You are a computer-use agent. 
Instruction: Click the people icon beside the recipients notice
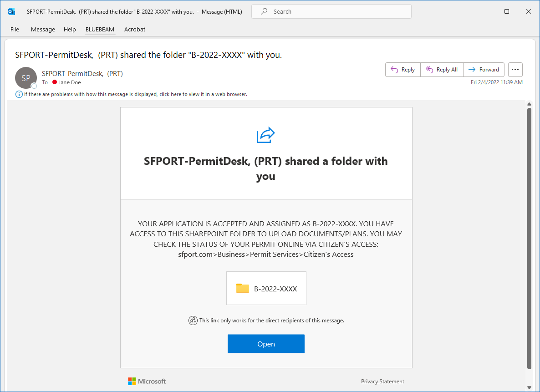[x=193, y=320]
